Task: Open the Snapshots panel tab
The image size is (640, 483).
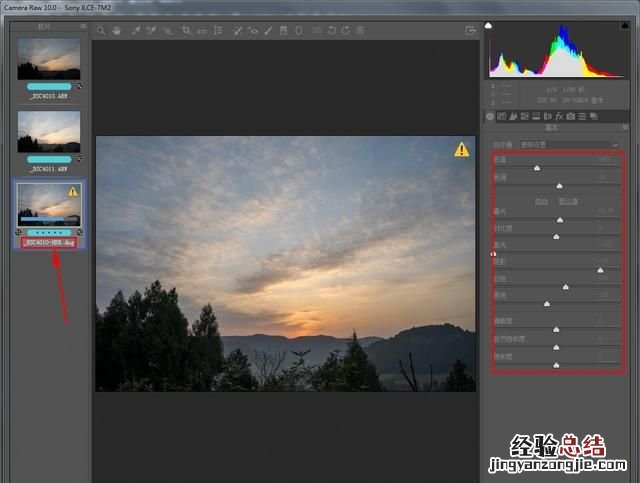Action: [594, 117]
